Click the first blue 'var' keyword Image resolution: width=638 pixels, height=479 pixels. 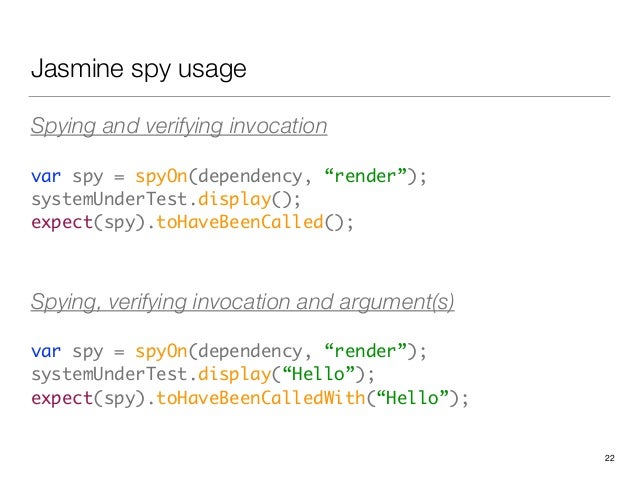46,176
